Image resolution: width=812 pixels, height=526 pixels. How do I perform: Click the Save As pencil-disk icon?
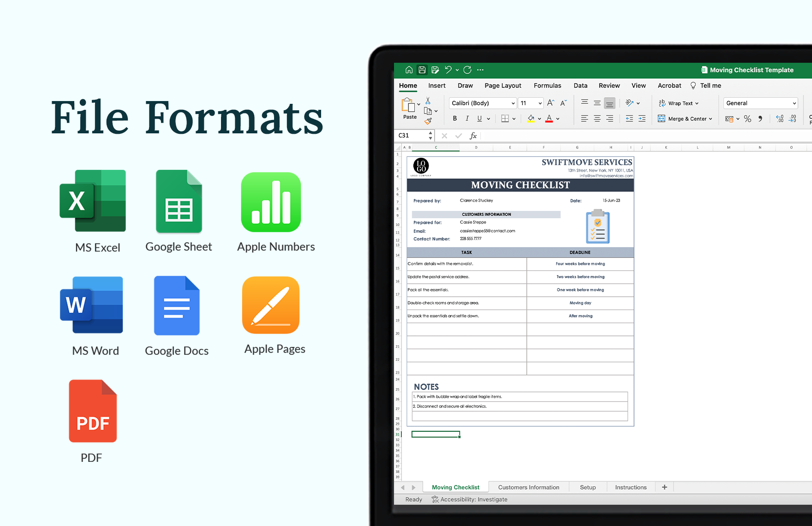pos(435,70)
